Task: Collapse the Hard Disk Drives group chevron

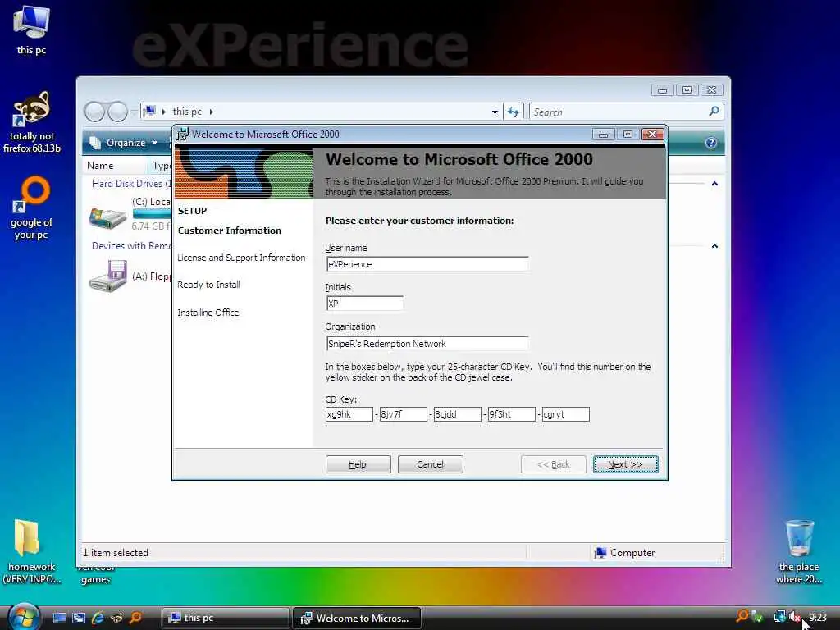Action: click(x=714, y=184)
